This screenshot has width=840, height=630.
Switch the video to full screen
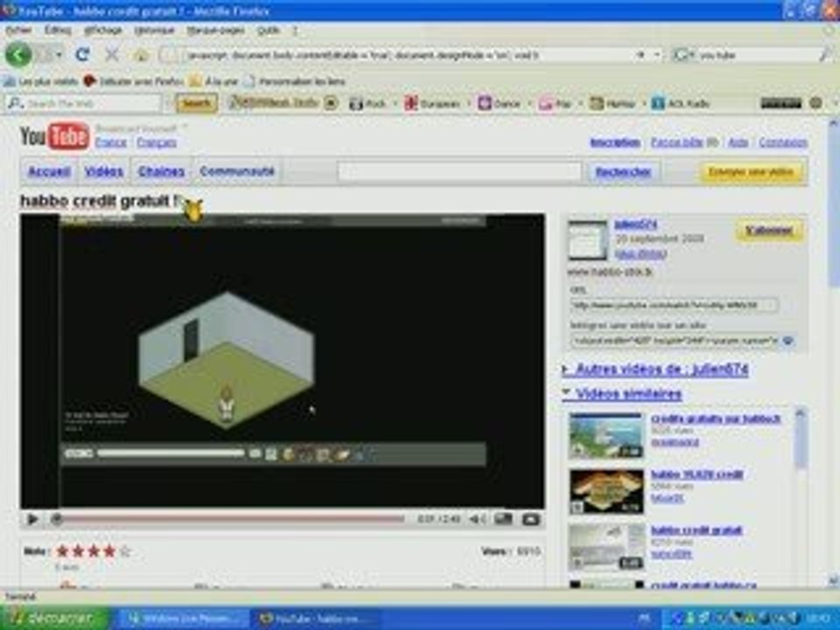[531, 519]
